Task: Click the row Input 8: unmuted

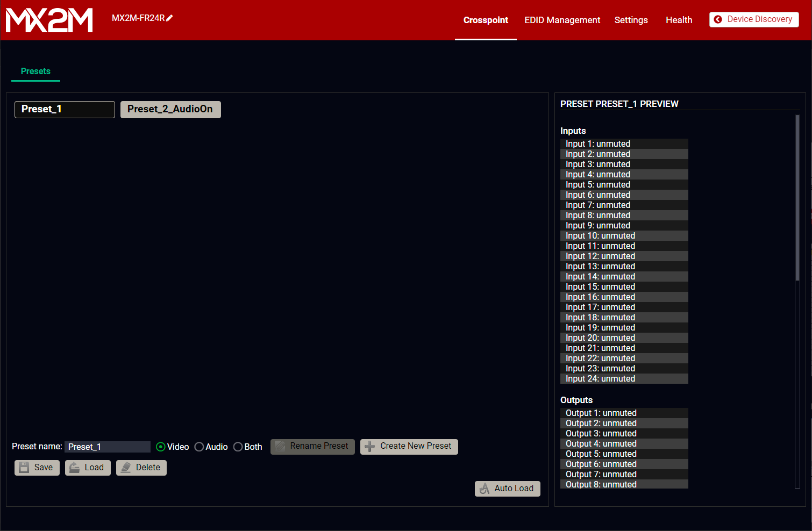Action: coord(624,216)
